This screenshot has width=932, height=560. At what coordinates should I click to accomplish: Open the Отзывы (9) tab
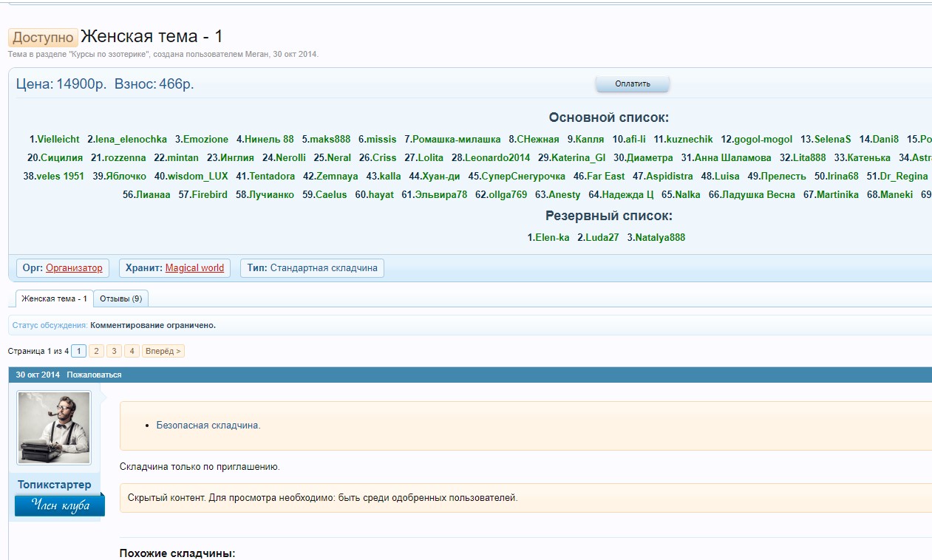point(122,298)
